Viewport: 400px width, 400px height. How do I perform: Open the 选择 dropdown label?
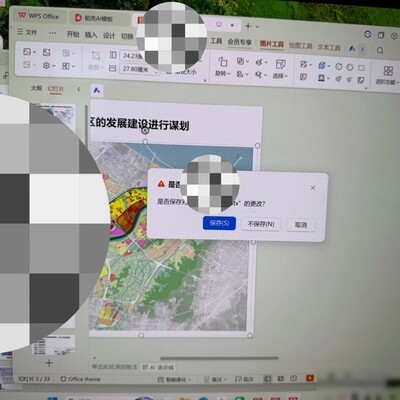[x=280, y=76]
